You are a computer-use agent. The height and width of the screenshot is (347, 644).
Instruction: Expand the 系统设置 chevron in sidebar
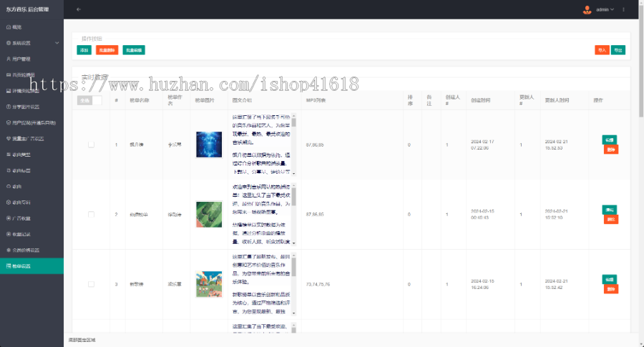tap(57, 43)
